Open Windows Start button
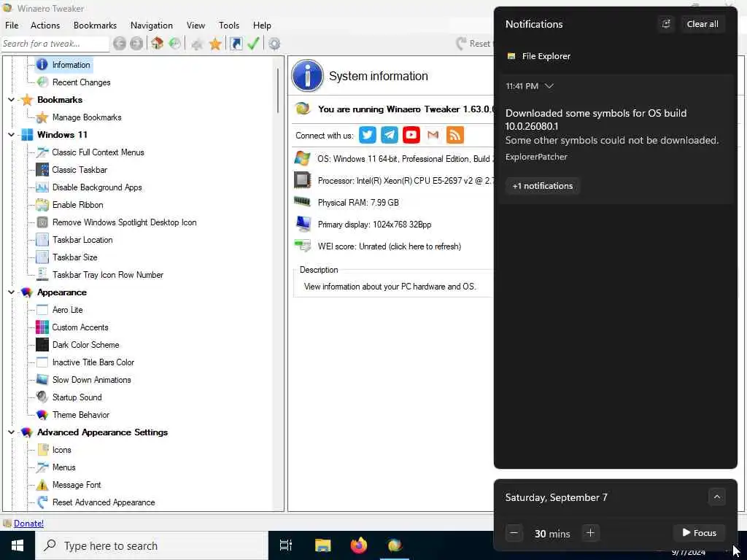This screenshot has height=560, width=747. pos(18,545)
